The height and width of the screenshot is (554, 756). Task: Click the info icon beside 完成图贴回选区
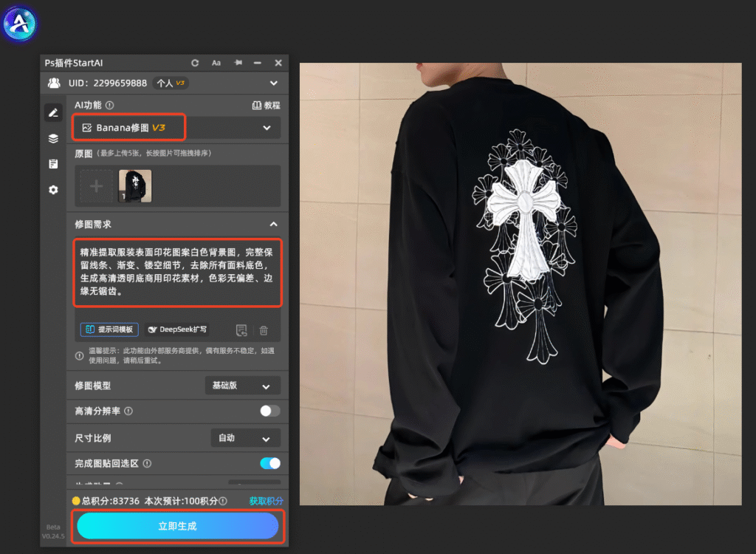pos(147,463)
